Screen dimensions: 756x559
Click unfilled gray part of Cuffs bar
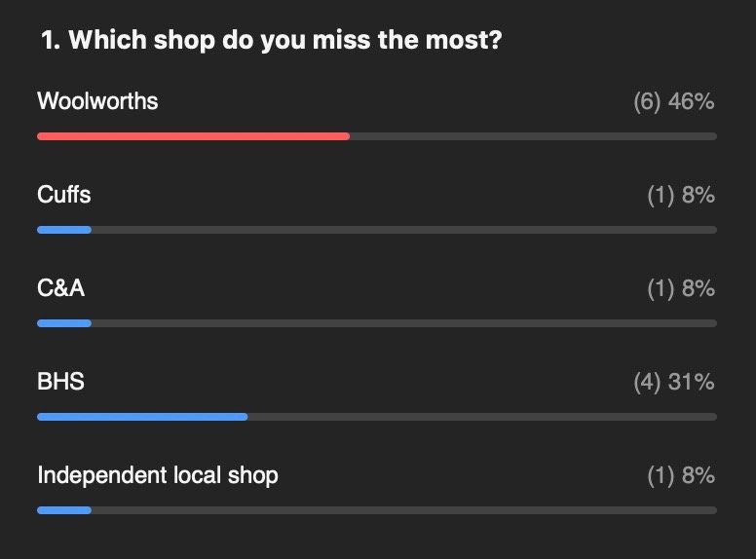coord(404,230)
